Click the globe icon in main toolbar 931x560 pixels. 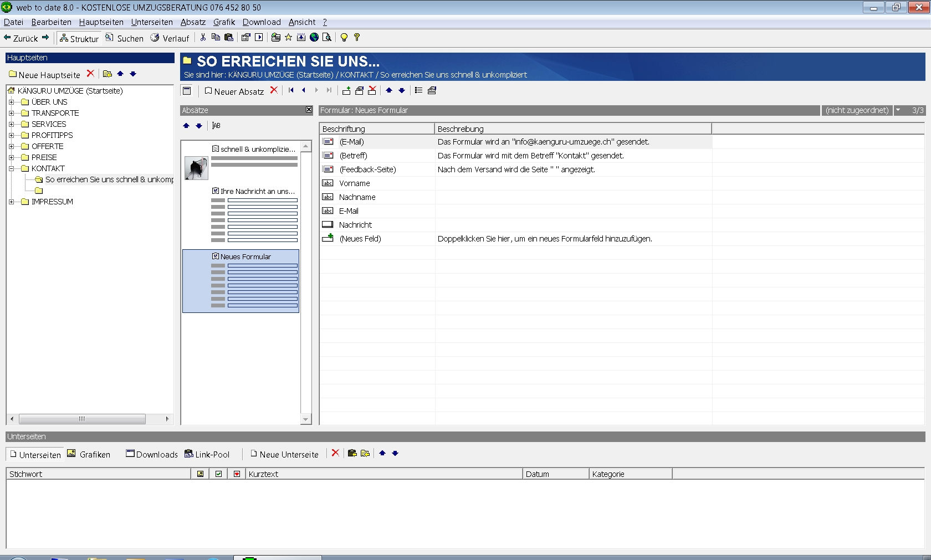314,38
